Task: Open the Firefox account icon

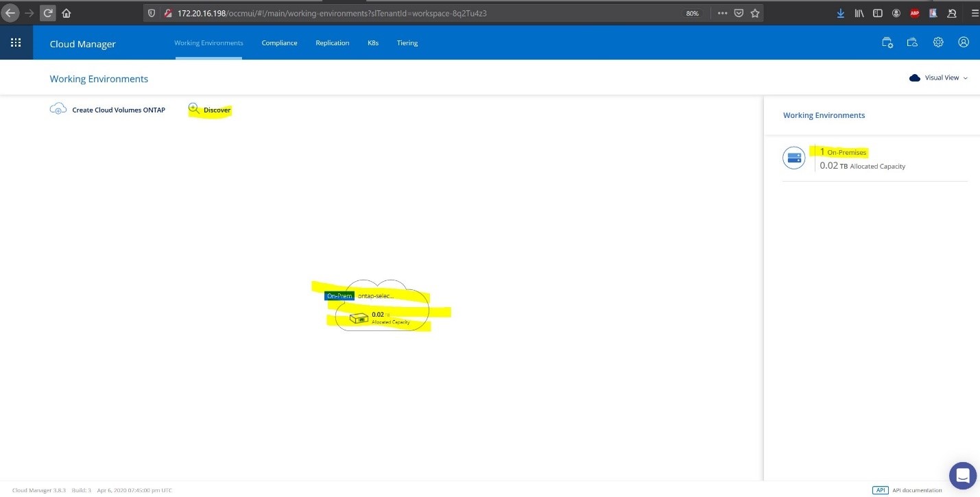Action: click(896, 13)
